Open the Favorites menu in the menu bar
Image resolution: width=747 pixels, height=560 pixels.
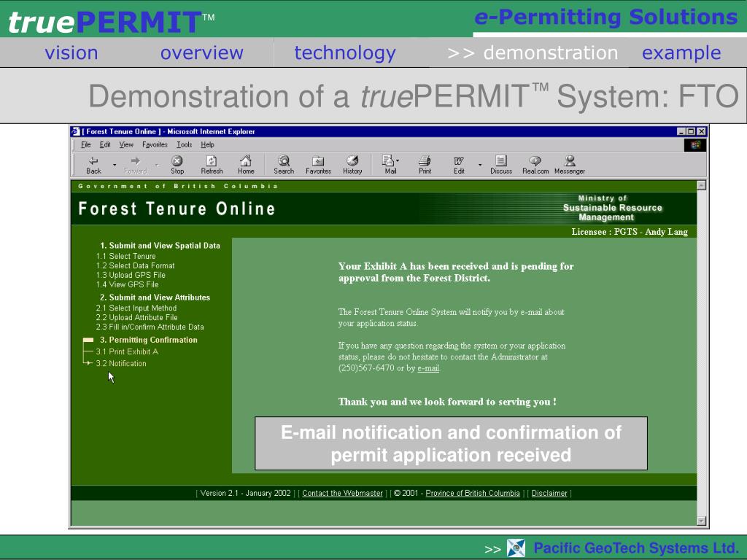(155, 145)
